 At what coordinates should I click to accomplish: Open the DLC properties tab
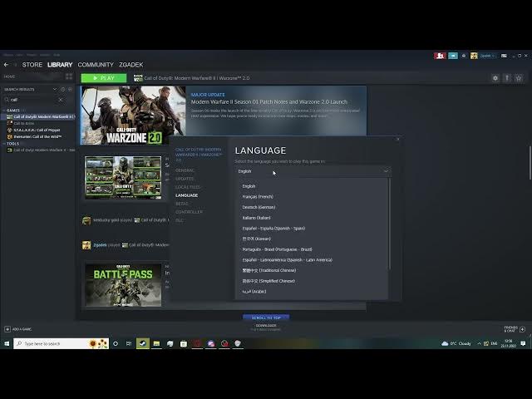180,220
